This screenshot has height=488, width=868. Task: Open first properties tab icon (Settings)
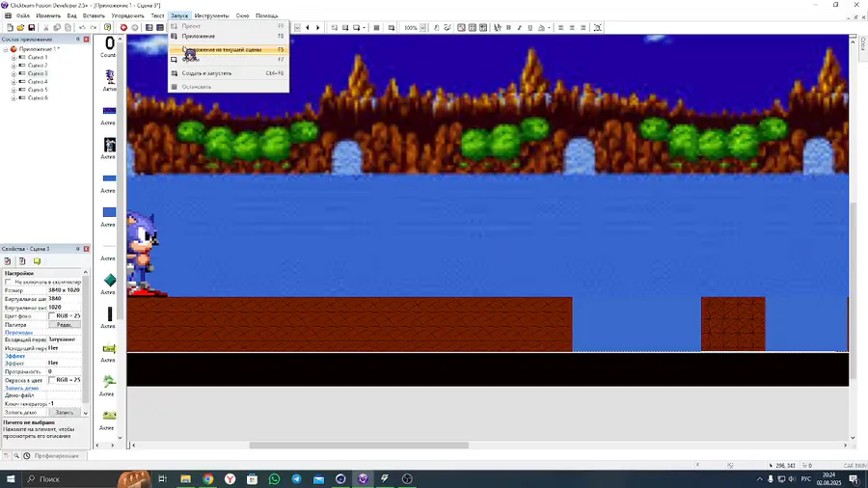point(8,261)
